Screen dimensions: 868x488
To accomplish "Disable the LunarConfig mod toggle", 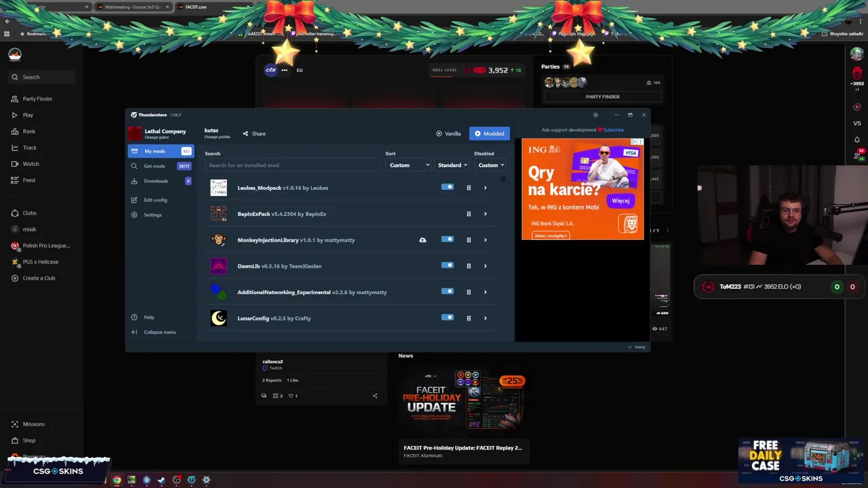I will (448, 317).
